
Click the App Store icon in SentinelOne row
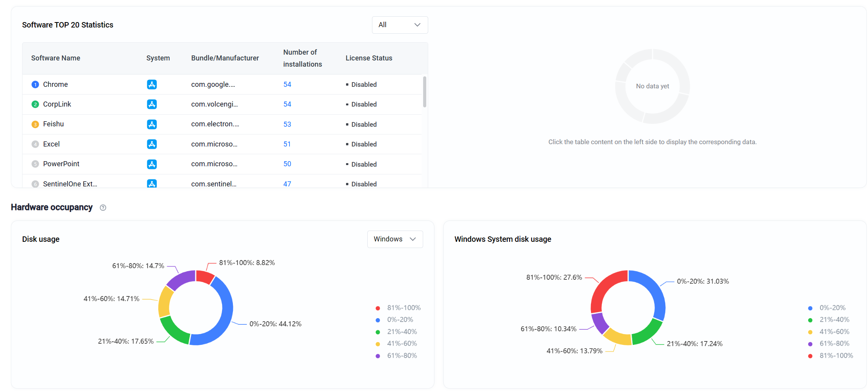point(152,184)
